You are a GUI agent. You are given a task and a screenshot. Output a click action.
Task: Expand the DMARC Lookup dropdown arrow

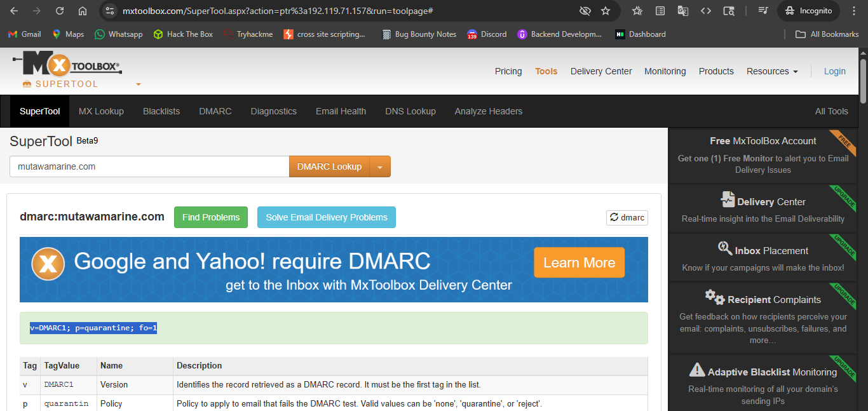(x=380, y=167)
